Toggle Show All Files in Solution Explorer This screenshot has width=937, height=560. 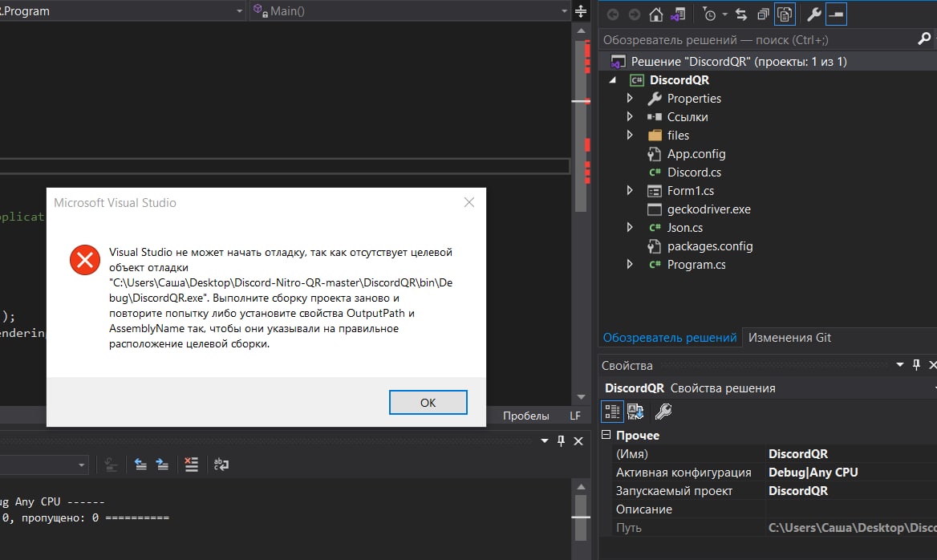785,14
